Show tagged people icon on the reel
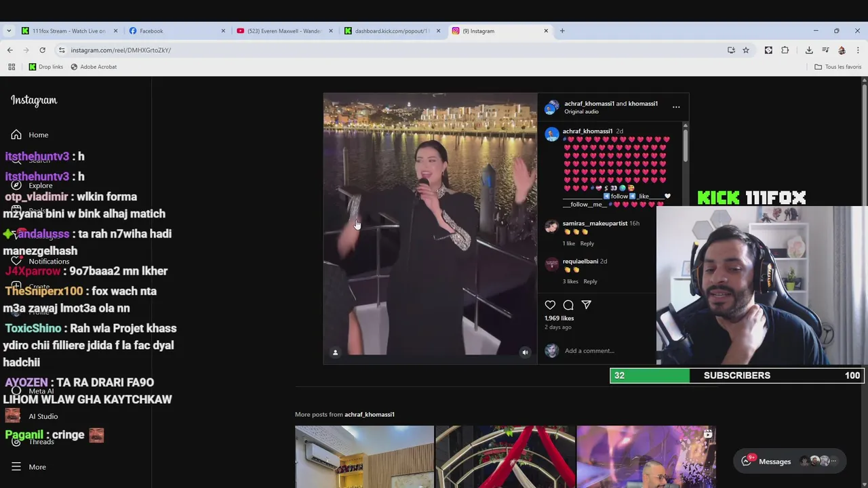The image size is (868, 488). pyautogui.click(x=335, y=352)
